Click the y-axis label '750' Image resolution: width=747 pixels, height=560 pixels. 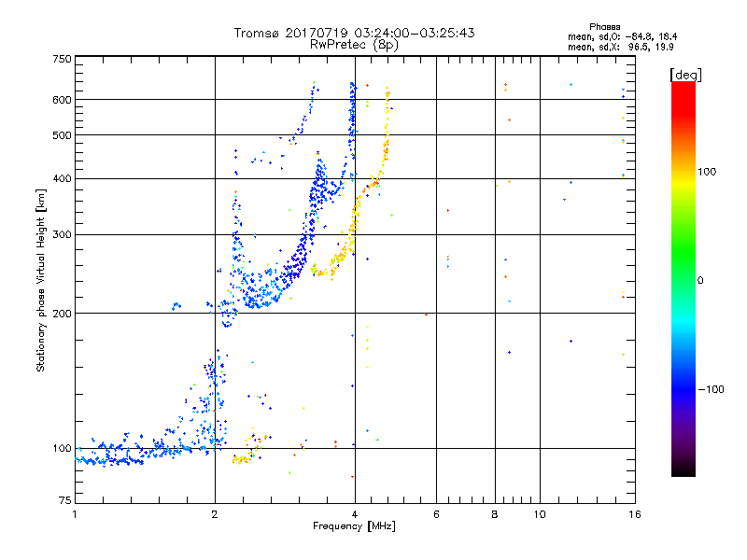pos(62,59)
